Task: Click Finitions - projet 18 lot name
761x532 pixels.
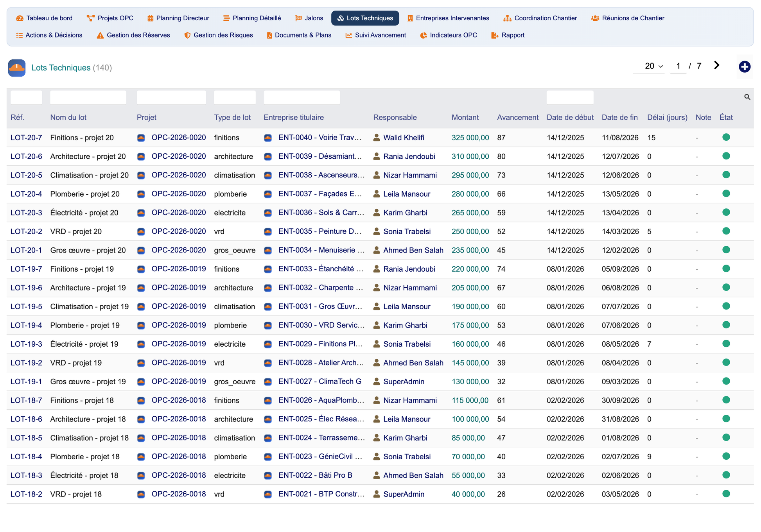Action: click(x=82, y=400)
